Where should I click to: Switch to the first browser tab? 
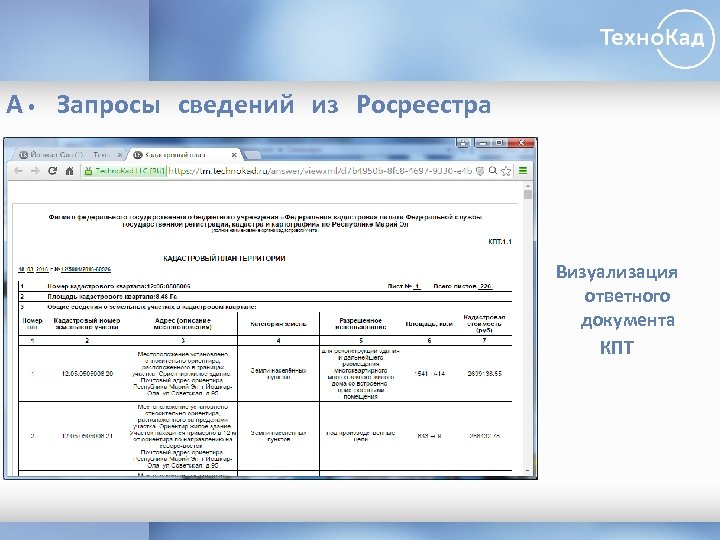69,155
